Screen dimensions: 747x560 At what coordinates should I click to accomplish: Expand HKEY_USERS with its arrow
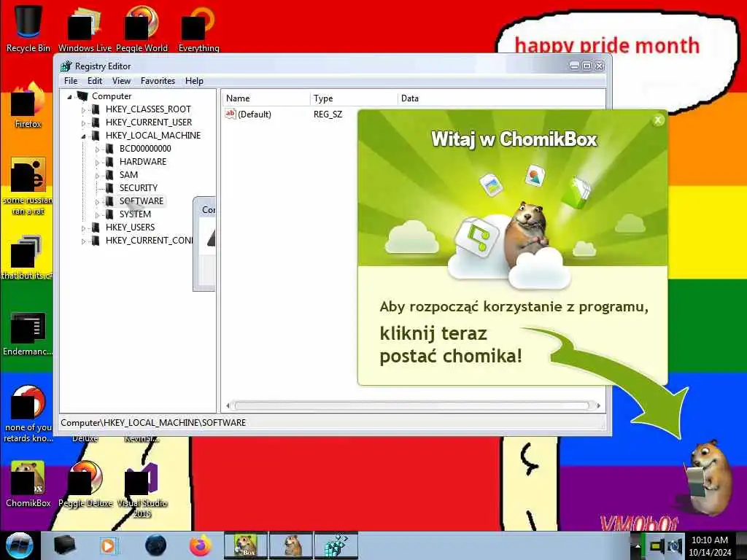tap(83, 228)
